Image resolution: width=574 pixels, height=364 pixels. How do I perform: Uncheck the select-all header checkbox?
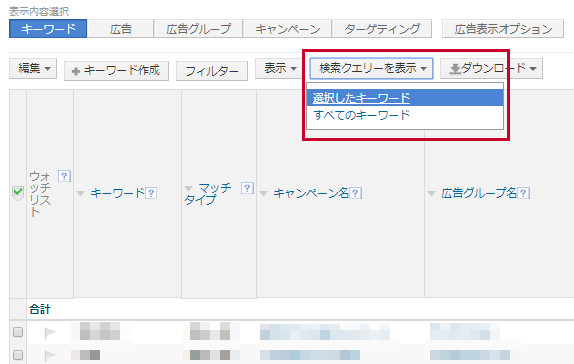click(18, 193)
